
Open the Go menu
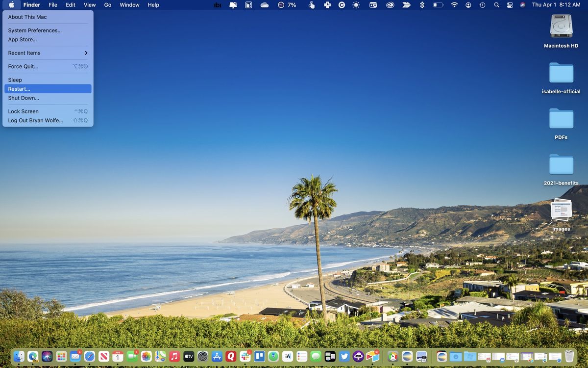107,5
